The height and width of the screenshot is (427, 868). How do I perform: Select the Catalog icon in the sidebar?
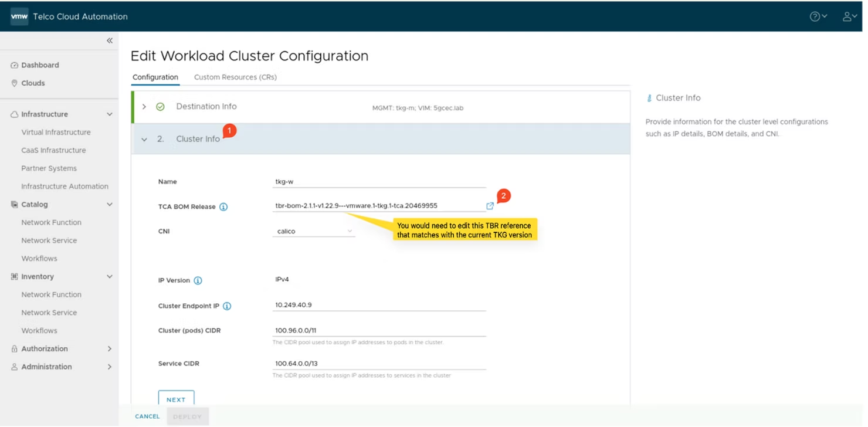tap(13, 204)
